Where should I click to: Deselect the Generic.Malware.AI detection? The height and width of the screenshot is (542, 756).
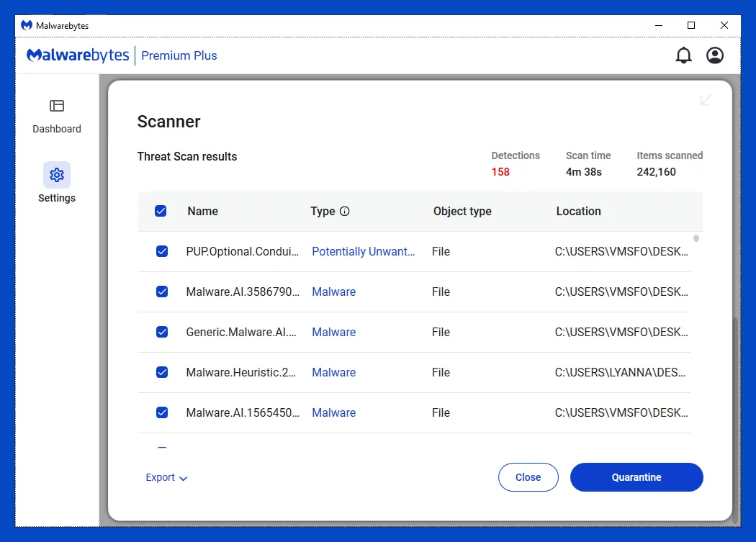click(x=162, y=333)
